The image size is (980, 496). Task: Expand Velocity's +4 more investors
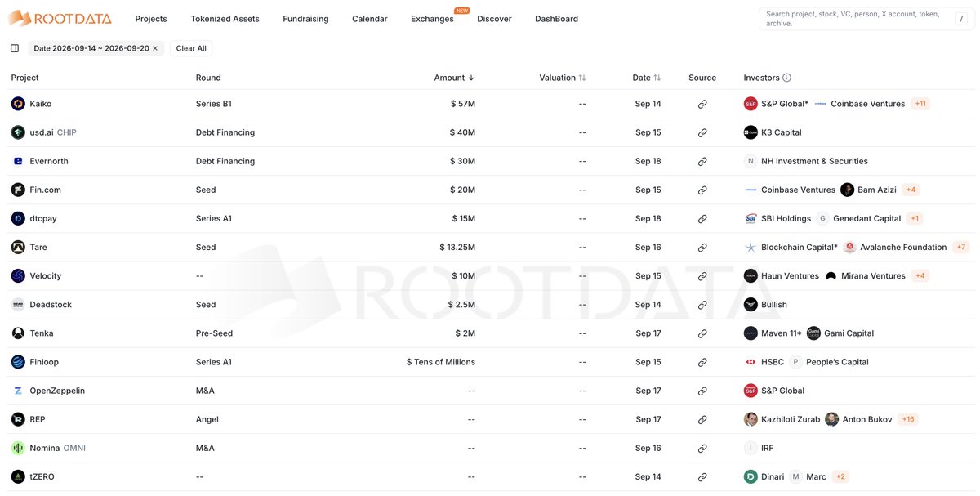pyautogui.click(x=920, y=275)
